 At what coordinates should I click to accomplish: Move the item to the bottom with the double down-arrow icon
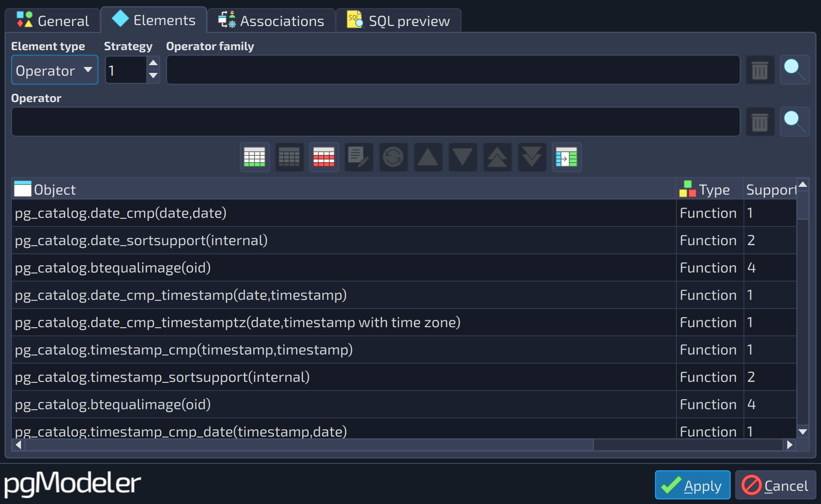532,157
